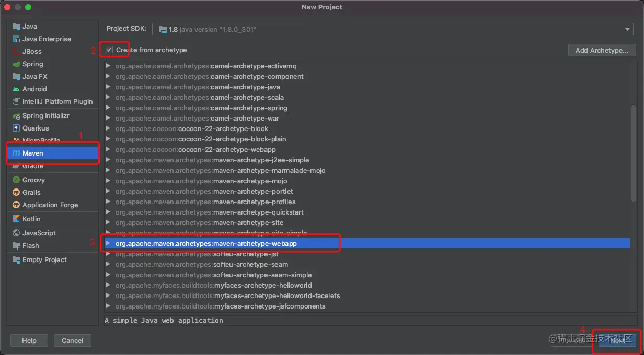This screenshot has width=644, height=355.
Task: Select Java project type
Action: tap(53, 26)
